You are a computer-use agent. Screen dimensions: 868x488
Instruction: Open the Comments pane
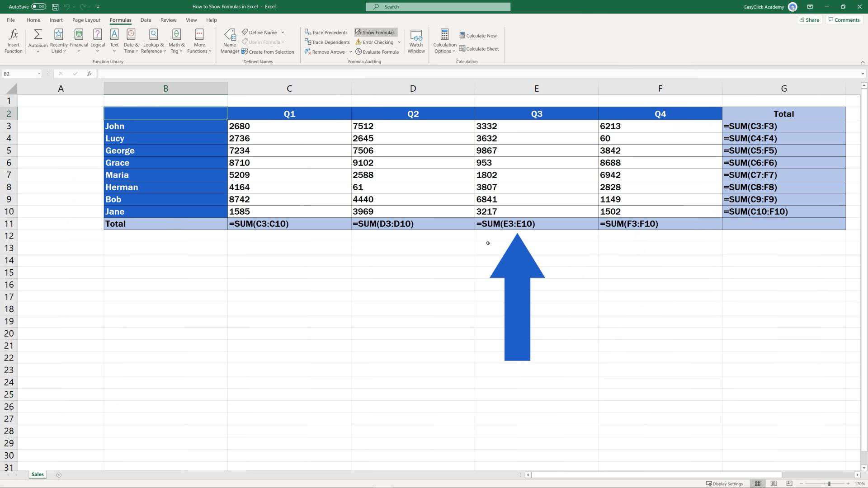pos(844,20)
